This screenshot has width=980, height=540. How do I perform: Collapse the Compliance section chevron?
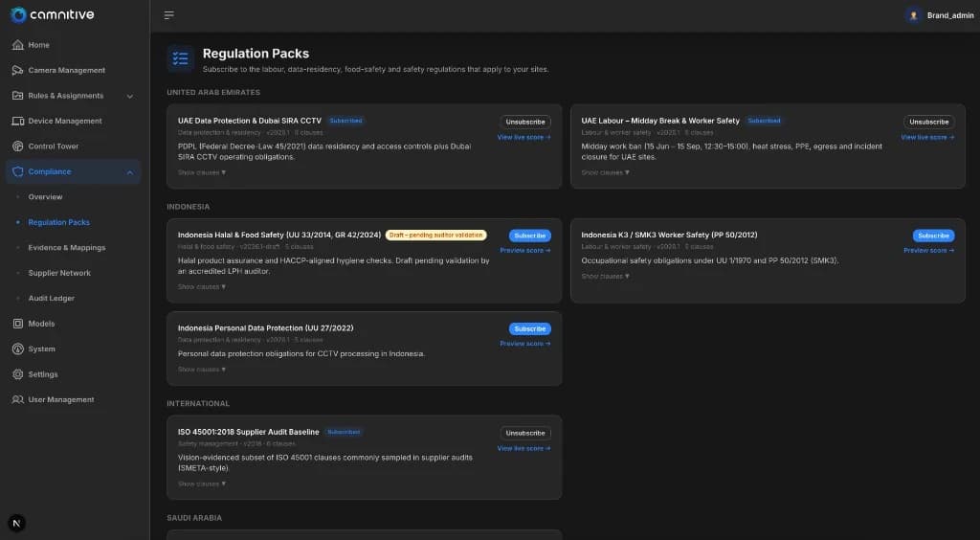(x=130, y=172)
